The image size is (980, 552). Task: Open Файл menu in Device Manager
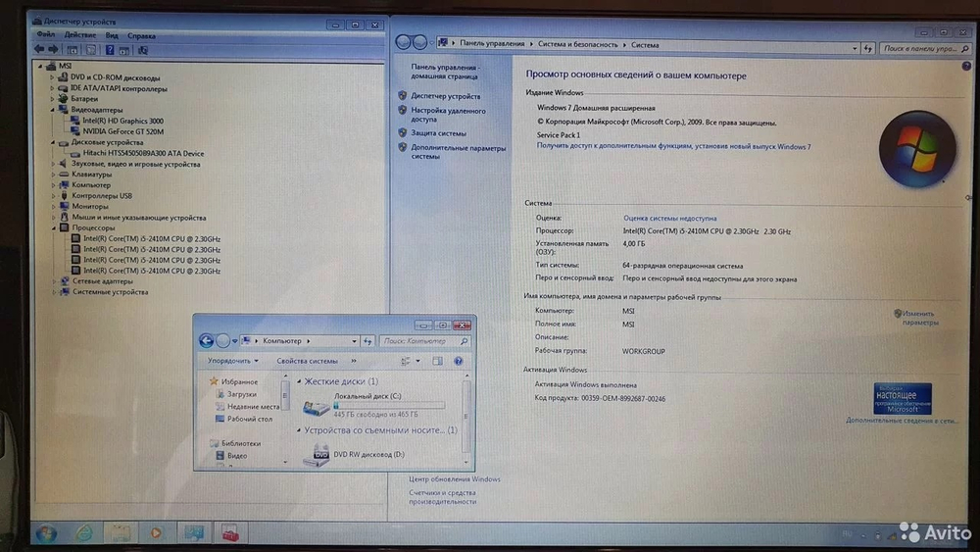(46, 35)
